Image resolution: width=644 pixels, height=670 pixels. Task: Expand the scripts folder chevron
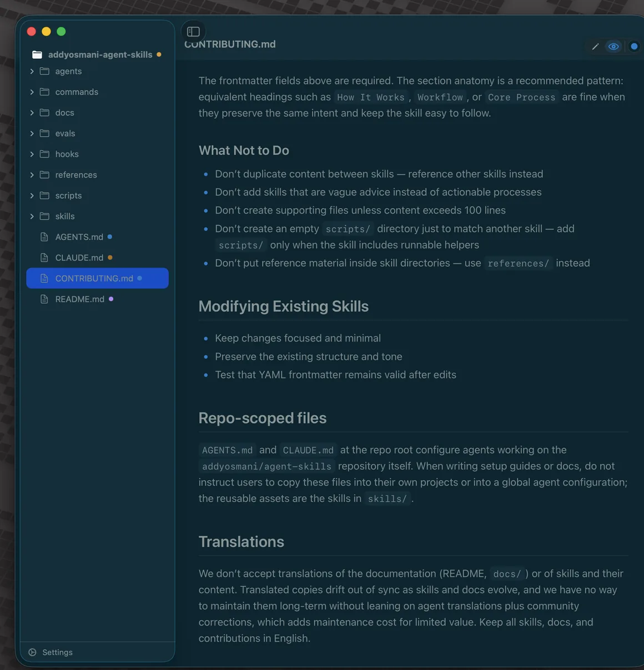[32, 195]
